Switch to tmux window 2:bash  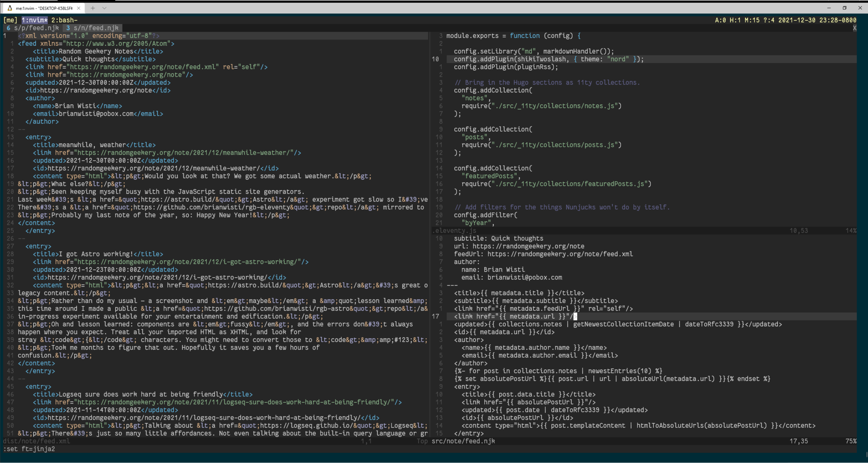pyautogui.click(x=64, y=20)
